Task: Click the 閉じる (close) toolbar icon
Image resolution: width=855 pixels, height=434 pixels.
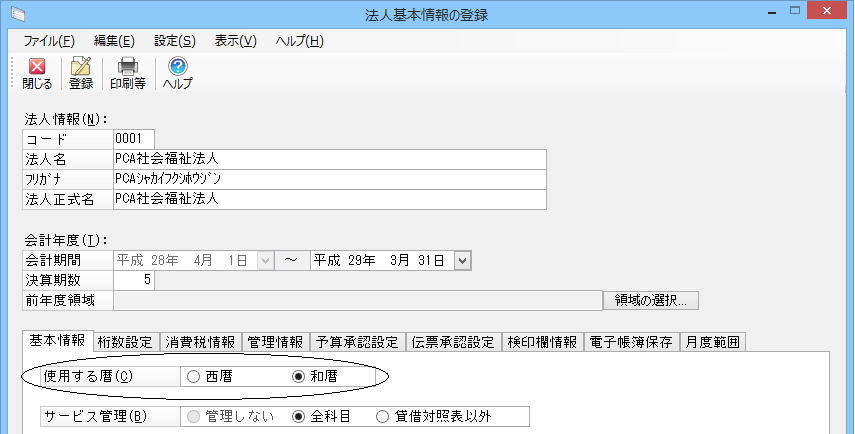Action: tap(37, 73)
